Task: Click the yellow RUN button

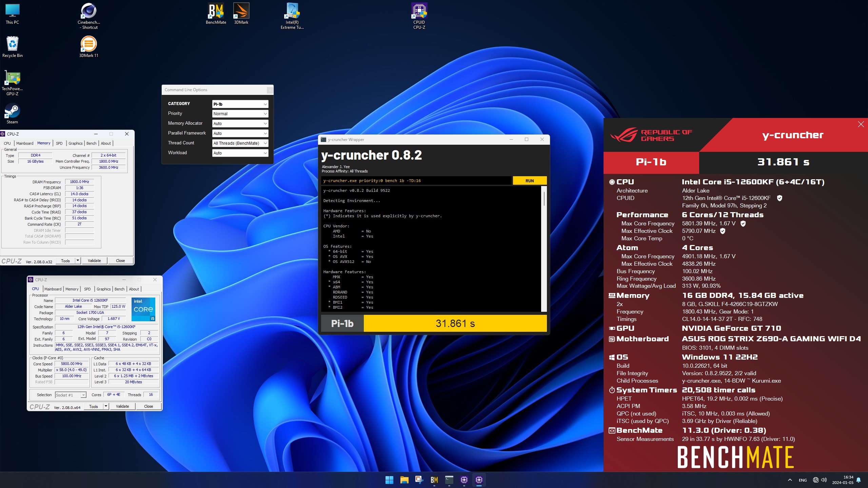Action: (530, 181)
